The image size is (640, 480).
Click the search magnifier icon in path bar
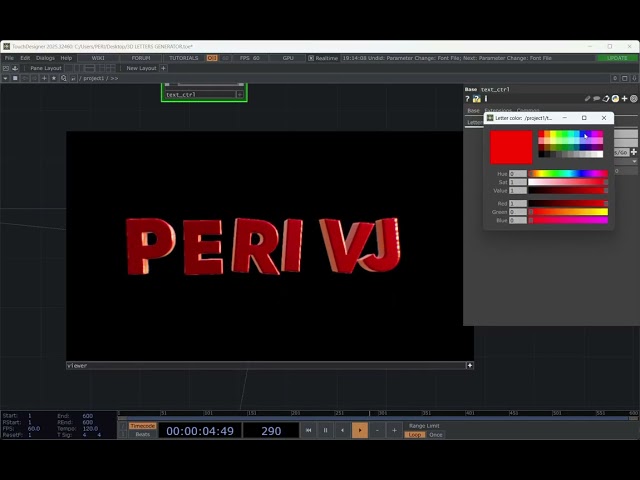pyautogui.click(x=64, y=78)
